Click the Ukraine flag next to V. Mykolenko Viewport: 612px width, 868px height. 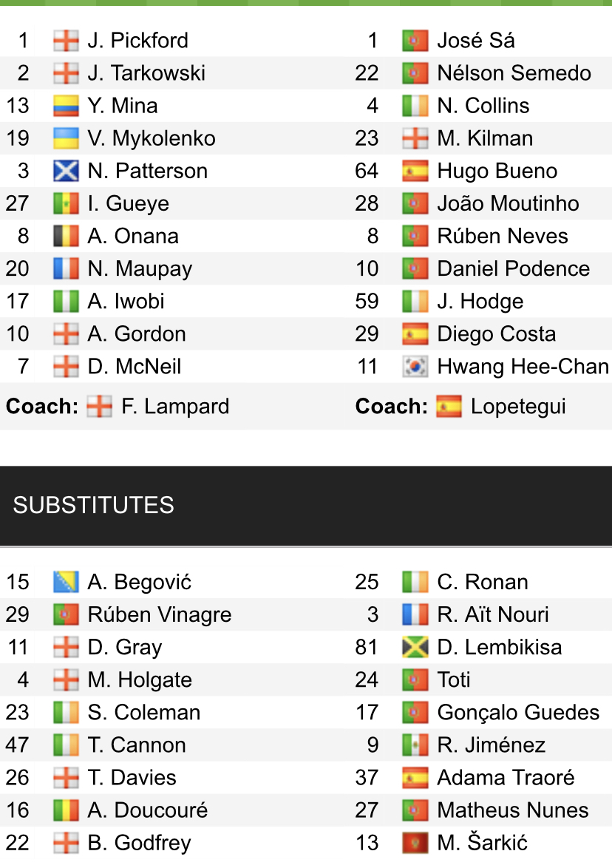66,138
